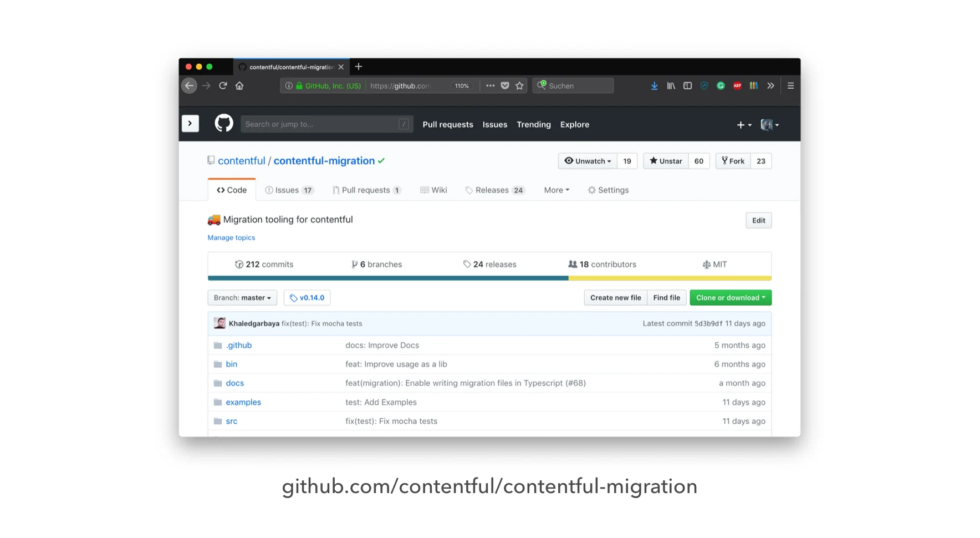
Task: Open the Branch: master dropdown
Action: point(242,298)
